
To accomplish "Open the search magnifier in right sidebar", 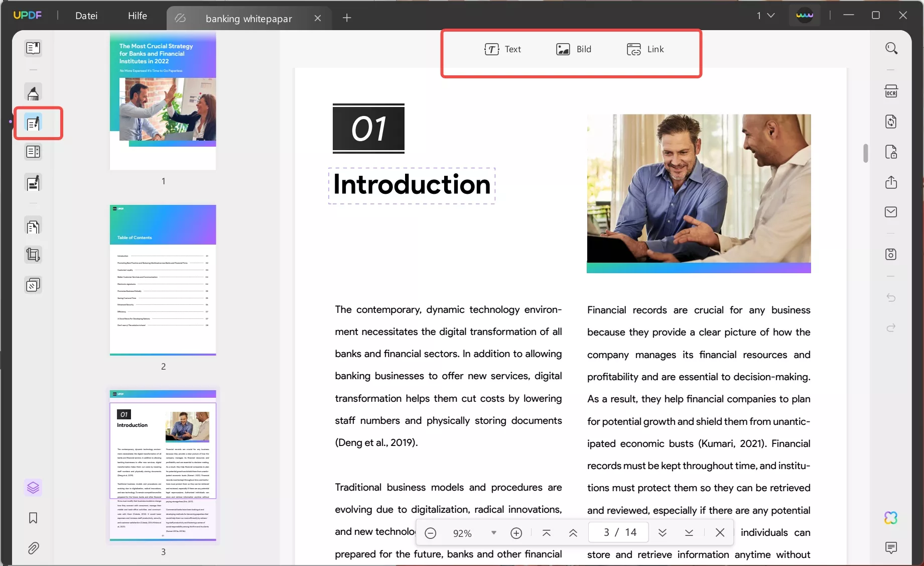I will tap(891, 48).
